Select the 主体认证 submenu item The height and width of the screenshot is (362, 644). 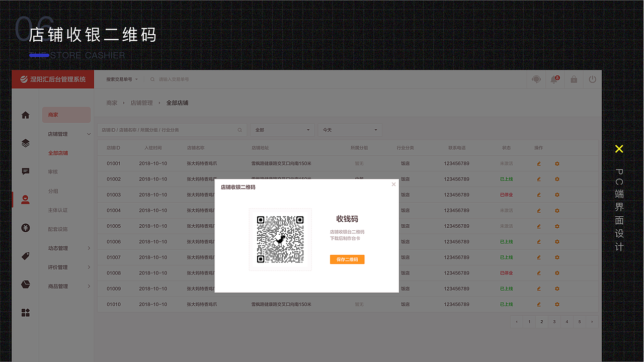pos(58,210)
